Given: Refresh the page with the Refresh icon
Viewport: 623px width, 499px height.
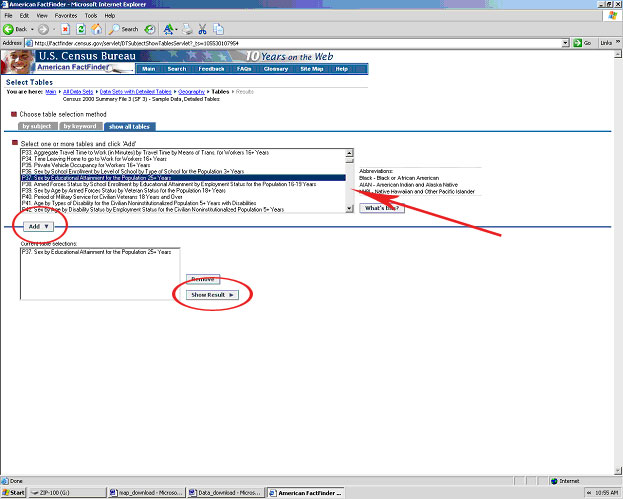Looking at the screenshot, I should point(81,29).
